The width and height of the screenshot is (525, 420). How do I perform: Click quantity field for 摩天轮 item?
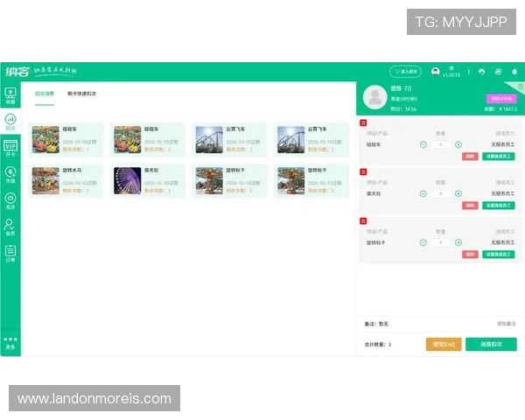pos(441,193)
